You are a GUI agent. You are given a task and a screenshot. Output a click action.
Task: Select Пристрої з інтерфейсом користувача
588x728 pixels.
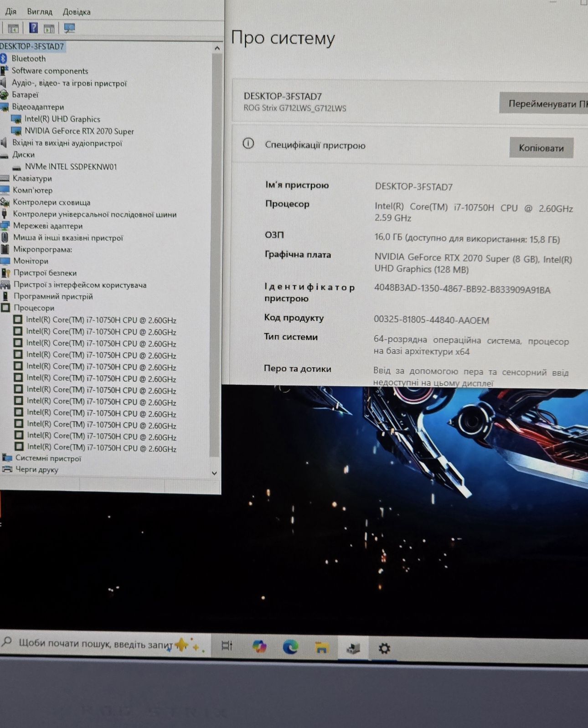(80, 285)
